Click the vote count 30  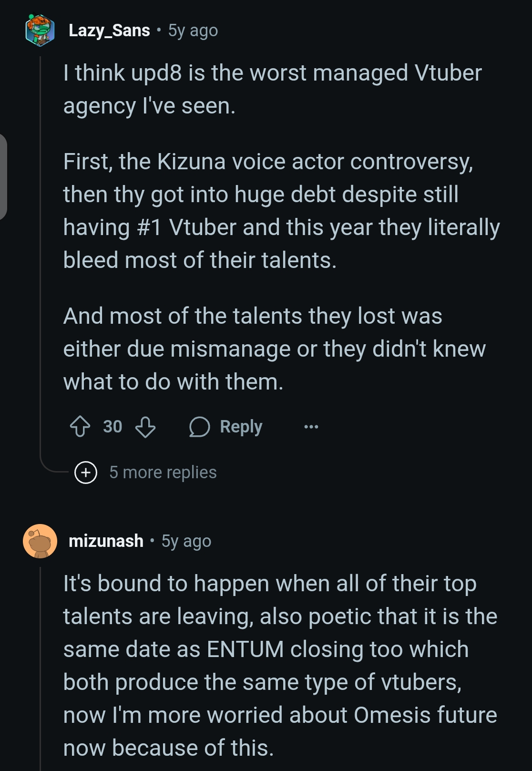tap(113, 427)
